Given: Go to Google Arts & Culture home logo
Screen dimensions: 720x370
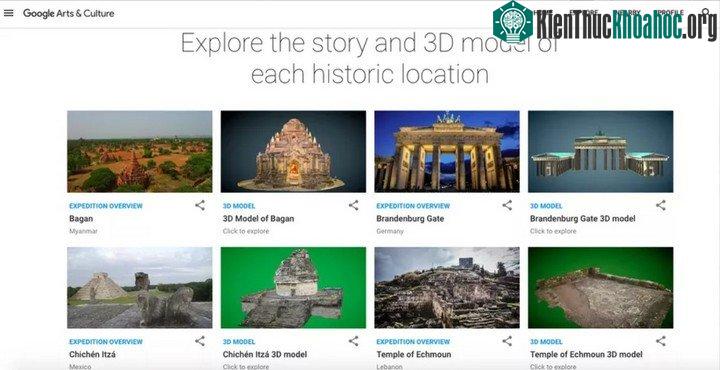Looking at the screenshot, I should pos(68,13).
